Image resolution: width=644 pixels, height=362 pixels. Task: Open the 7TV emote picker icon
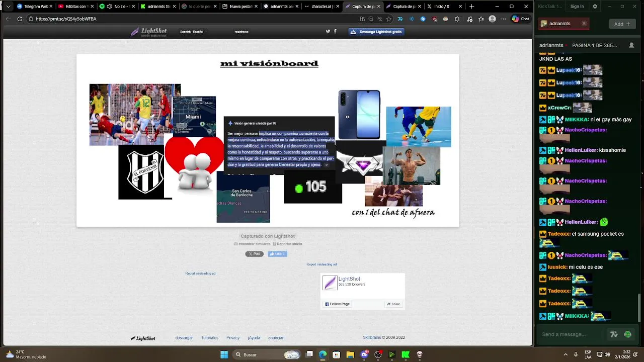click(614, 334)
